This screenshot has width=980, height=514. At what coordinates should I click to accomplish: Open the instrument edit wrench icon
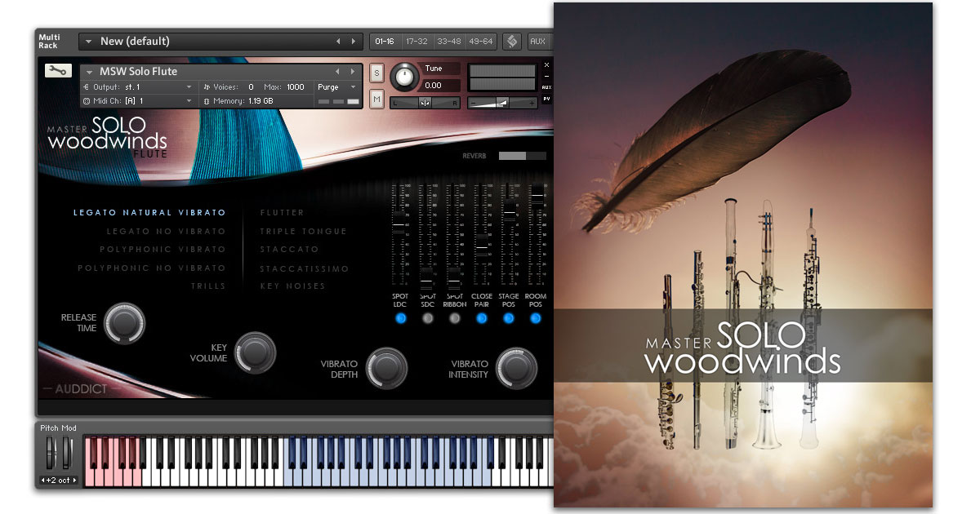pyautogui.click(x=58, y=71)
